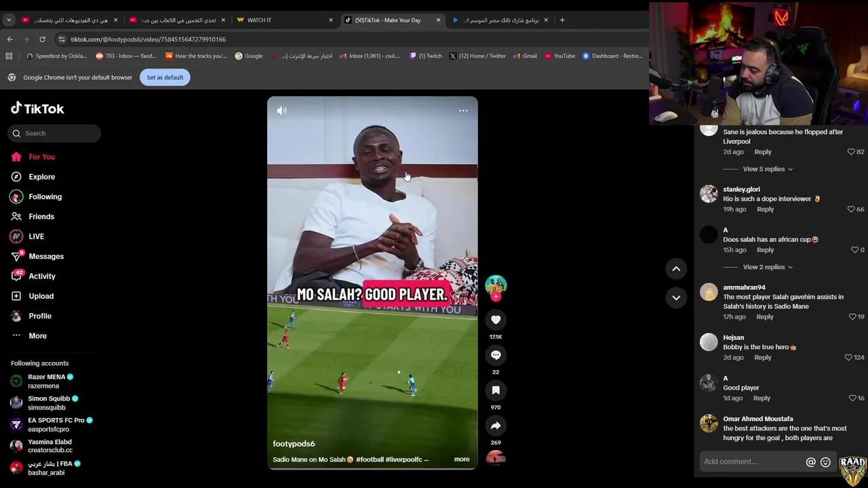Set Chrome as default browser

pyautogui.click(x=165, y=77)
